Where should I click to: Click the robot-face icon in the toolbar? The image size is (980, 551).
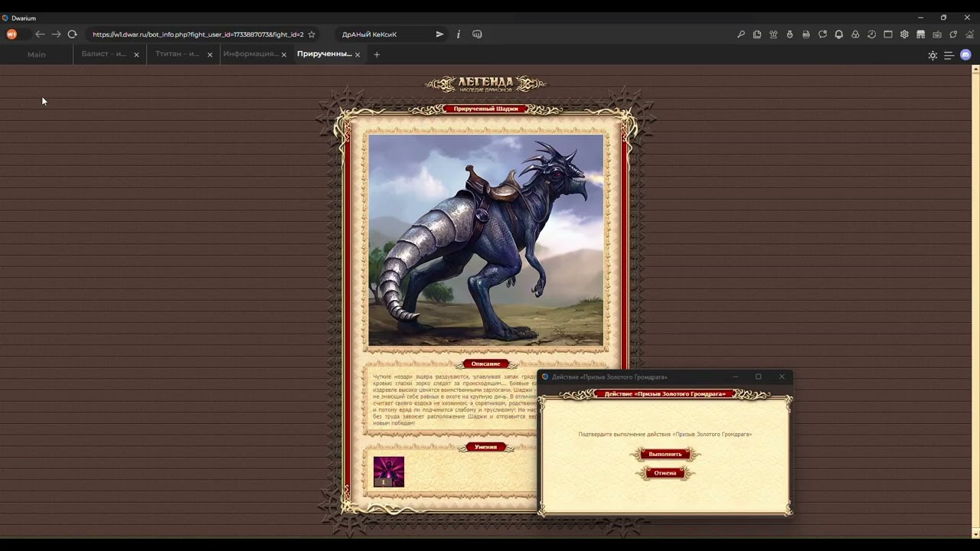[937, 34]
